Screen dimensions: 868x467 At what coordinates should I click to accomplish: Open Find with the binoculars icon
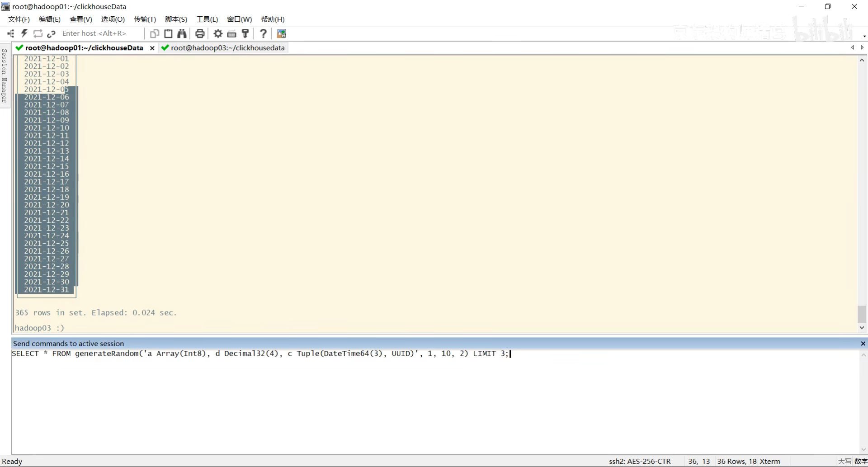pyautogui.click(x=182, y=33)
